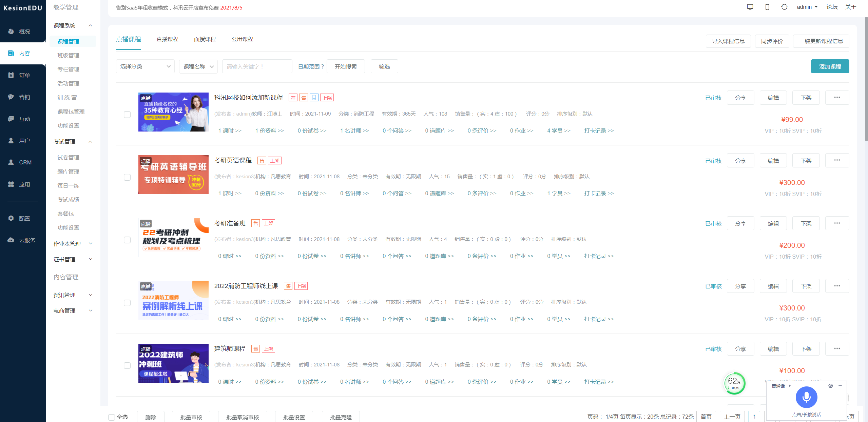
Task: Open the 订单 orders sidebar icon
Action: 11,75
